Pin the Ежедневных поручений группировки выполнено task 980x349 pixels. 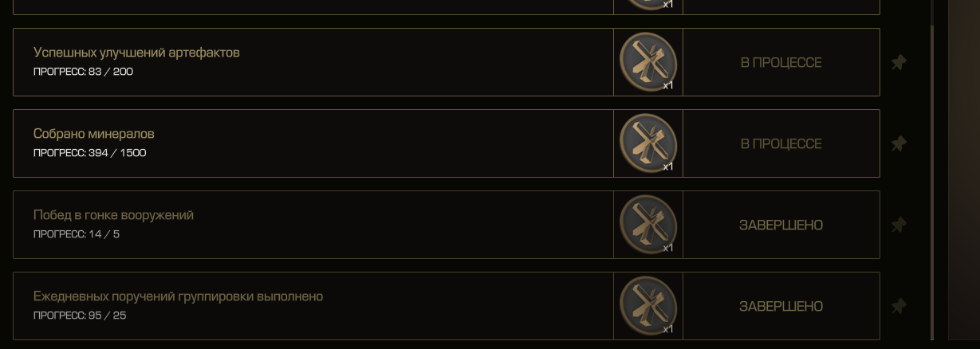(899, 306)
